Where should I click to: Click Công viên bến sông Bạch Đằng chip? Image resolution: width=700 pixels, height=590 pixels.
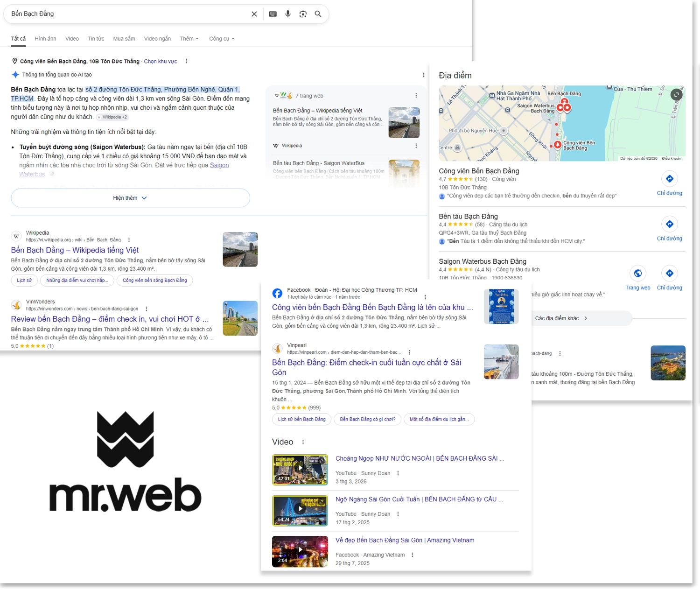coord(155,280)
